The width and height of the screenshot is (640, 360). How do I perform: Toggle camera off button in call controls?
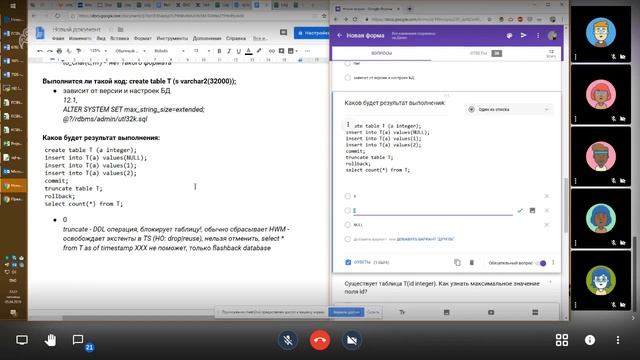click(351, 340)
